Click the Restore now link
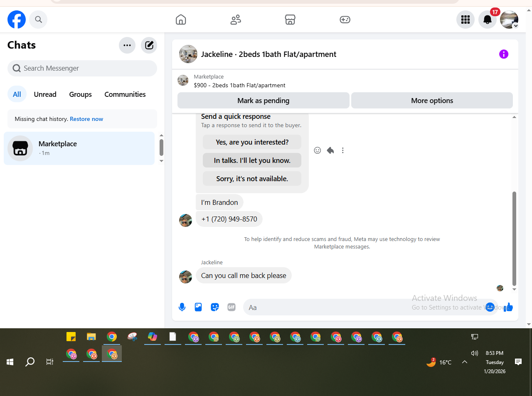The width and height of the screenshot is (532, 396). tap(86, 119)
